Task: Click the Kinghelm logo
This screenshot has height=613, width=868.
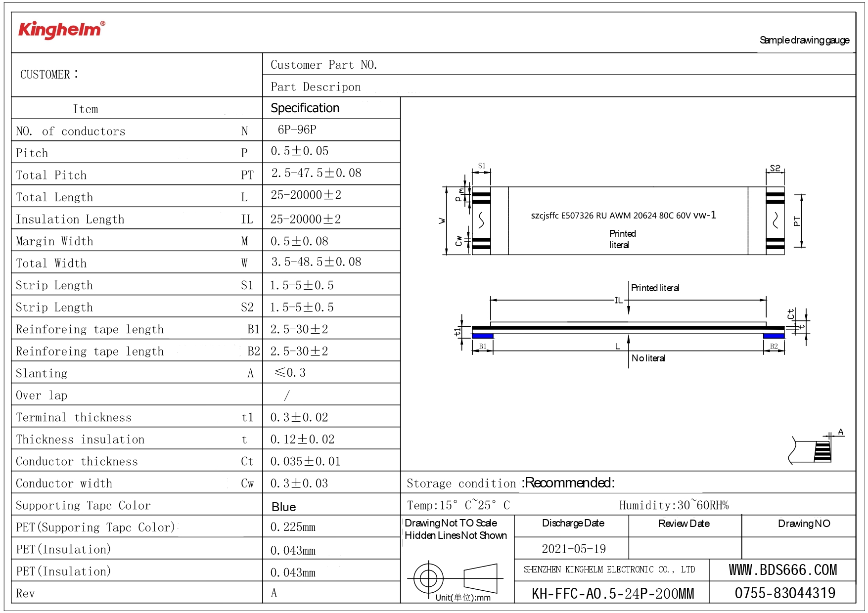Action: tap(62, 30)
